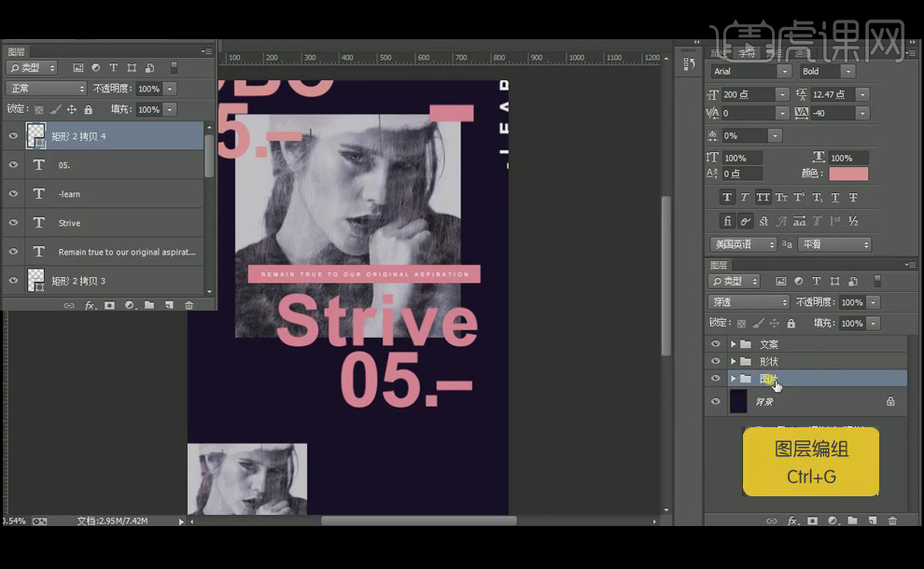The height and width of the screenshot is (569, 924).
Task: Apply underline style in the Character panel
Action: click(834, 198)
